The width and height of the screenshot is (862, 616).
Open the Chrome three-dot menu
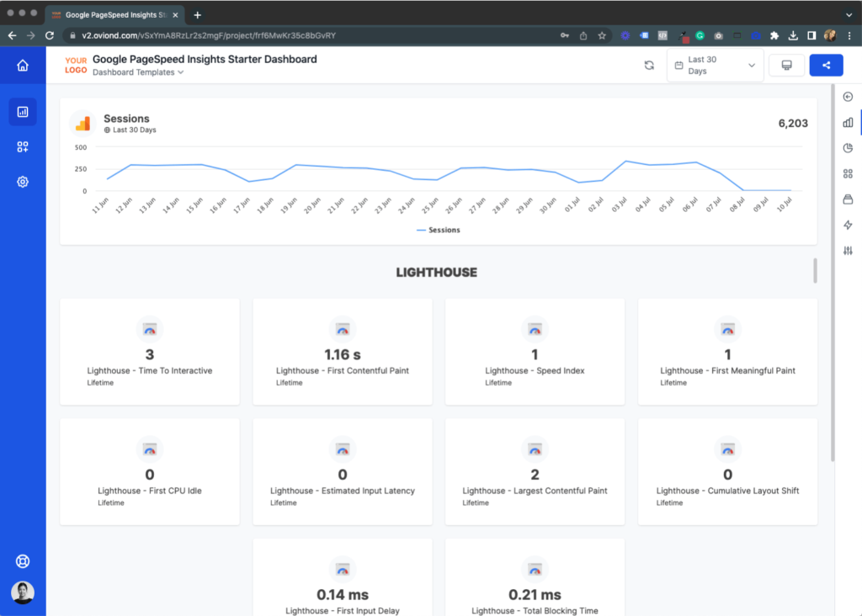point(849,35)
